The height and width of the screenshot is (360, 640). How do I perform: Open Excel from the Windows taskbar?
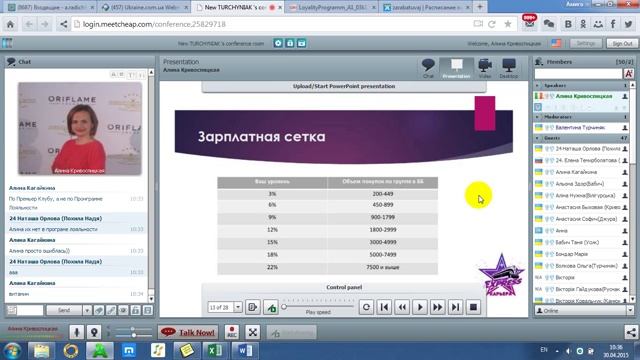(x=215, y=351)
